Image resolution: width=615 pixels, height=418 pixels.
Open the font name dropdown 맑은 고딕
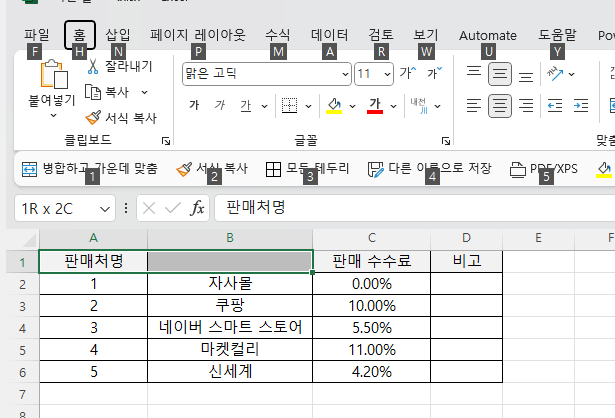pyautogui.click(x=345, y=74)
